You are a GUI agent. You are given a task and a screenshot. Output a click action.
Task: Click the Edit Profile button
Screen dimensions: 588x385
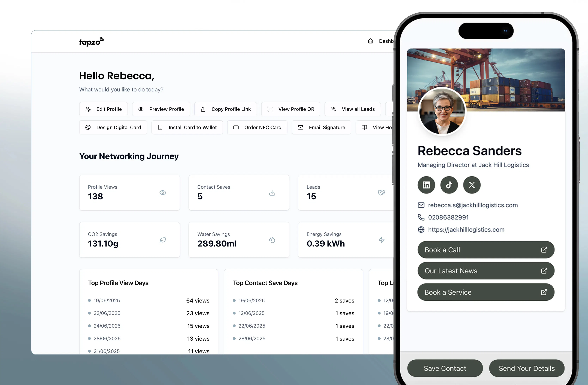(104, 109)
